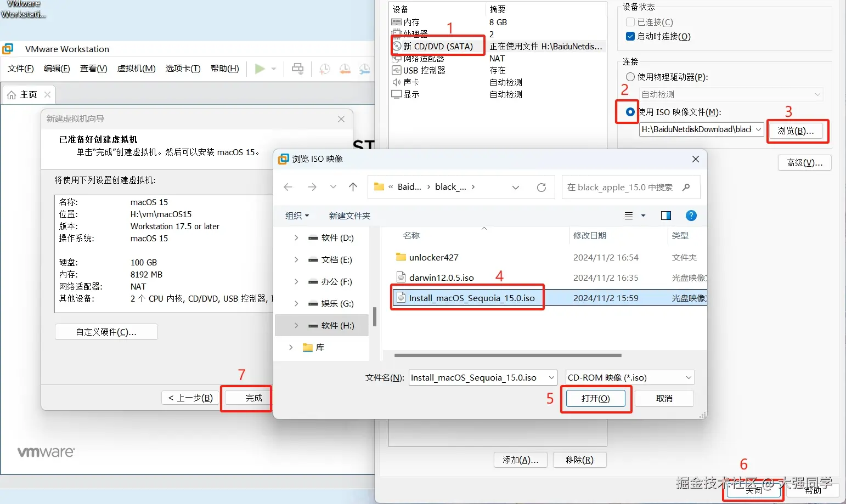The image size is (846, 504).
Task: Open the 选项卡(T) menu
Action: (x=183, y=69)
